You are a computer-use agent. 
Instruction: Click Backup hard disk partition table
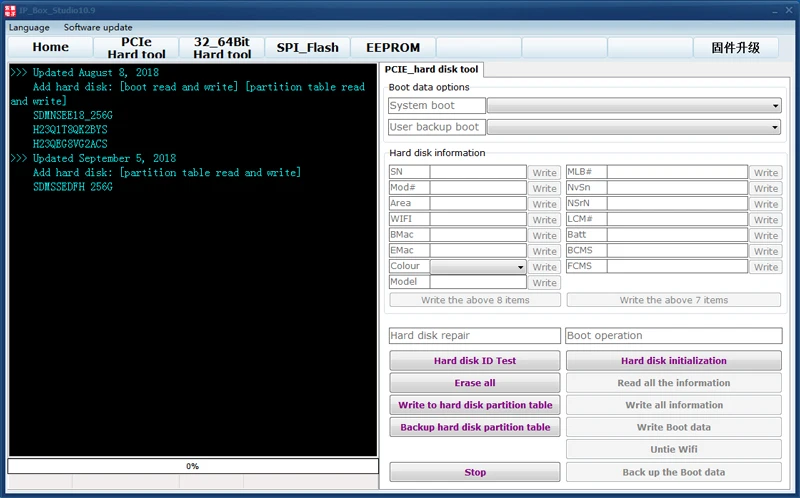474,427
